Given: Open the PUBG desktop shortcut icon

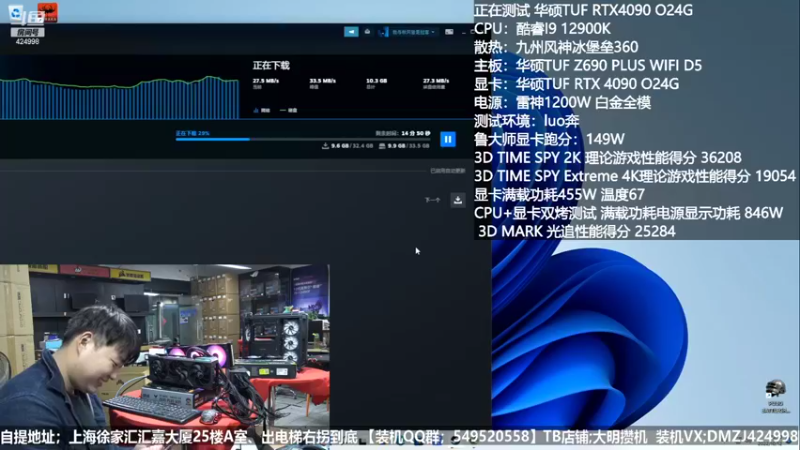Looking at the screenshot, I should (776, 396).
